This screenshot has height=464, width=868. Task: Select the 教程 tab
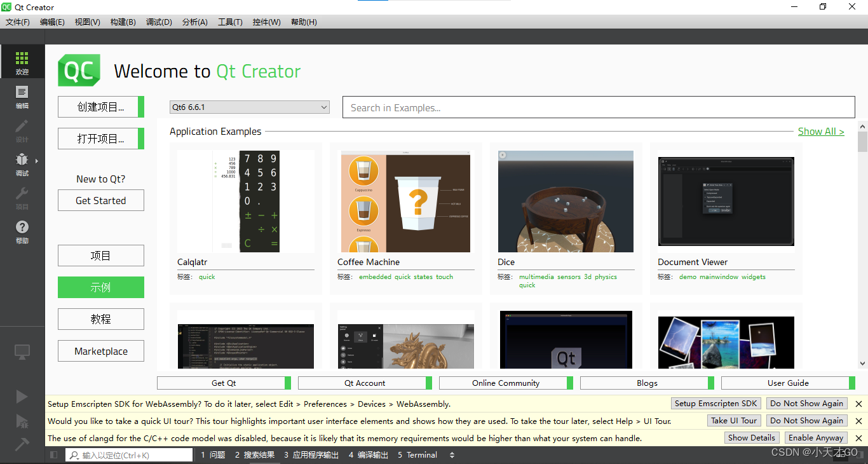[101, 319]
